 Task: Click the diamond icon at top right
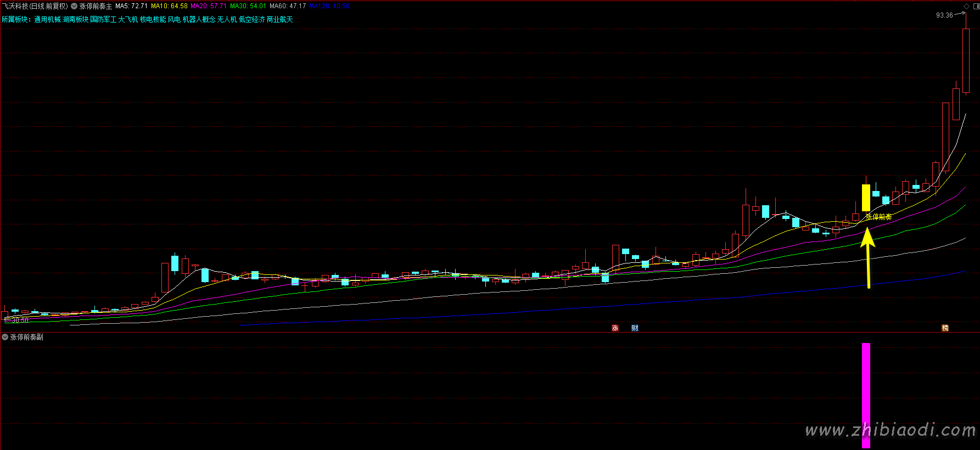(967, 6)
